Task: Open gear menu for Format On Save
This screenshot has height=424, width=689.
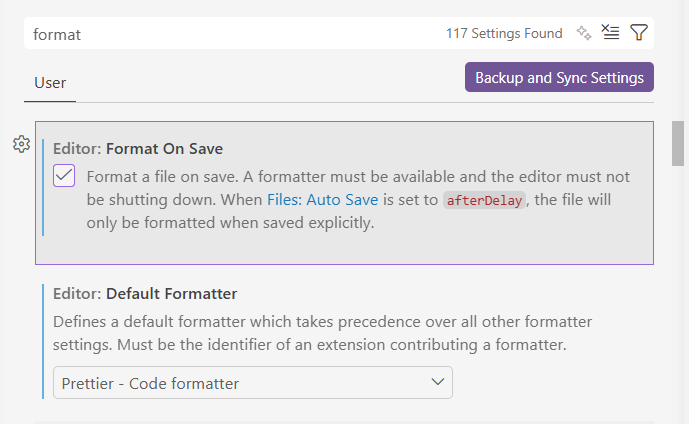Action: coord(21,144)
